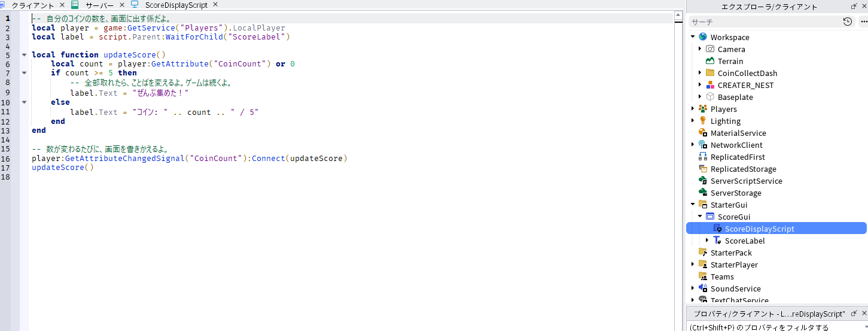Click the ReplicatedStorage icon

click(702, 169)
